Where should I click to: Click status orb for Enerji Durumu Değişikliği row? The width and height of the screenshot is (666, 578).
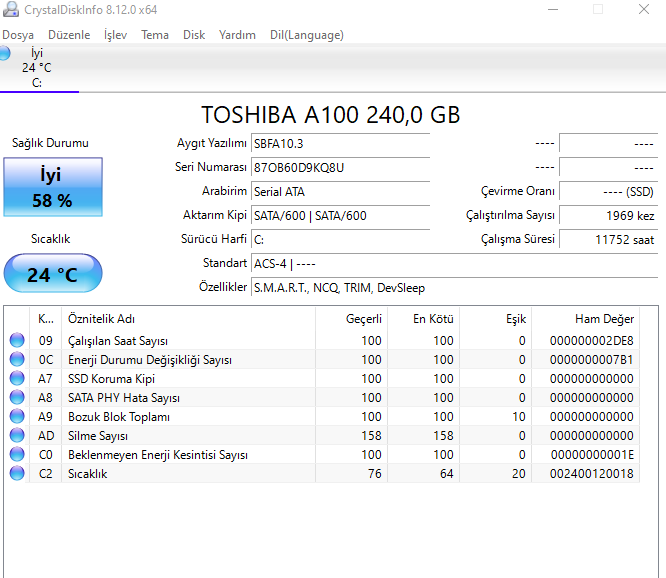click(x=17, y=359)
